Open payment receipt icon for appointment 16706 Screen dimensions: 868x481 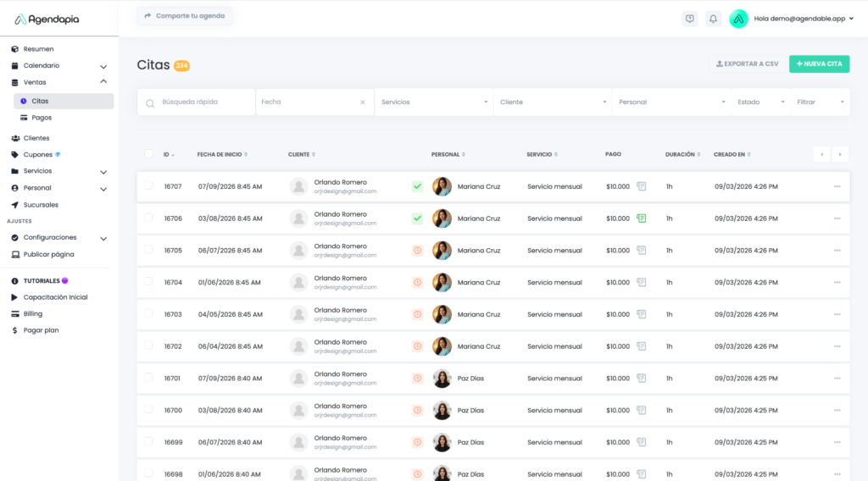(x=642, y=218)
